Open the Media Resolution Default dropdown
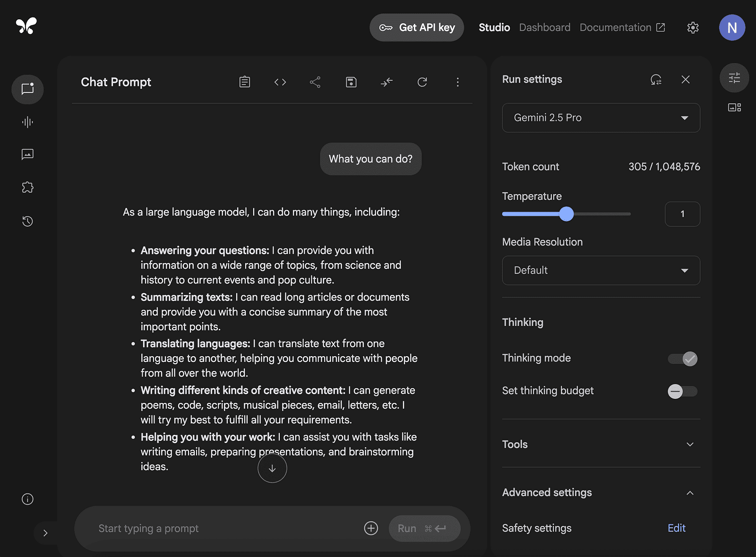Viewport: 756px width, 557px height. 601,270
